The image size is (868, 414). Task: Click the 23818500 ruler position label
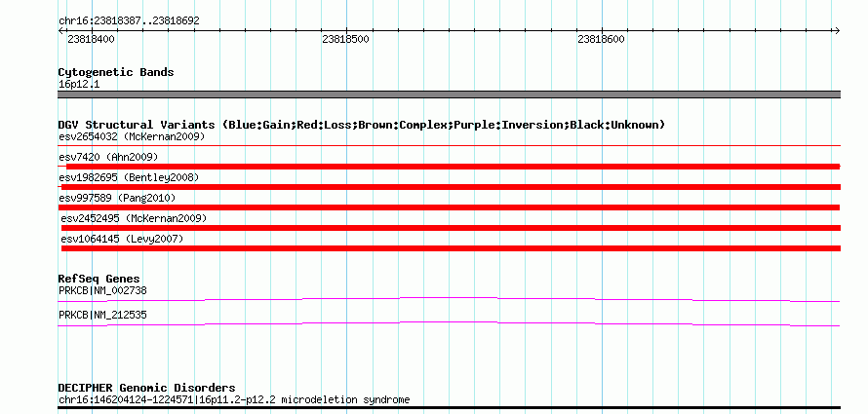coord(345,39)
